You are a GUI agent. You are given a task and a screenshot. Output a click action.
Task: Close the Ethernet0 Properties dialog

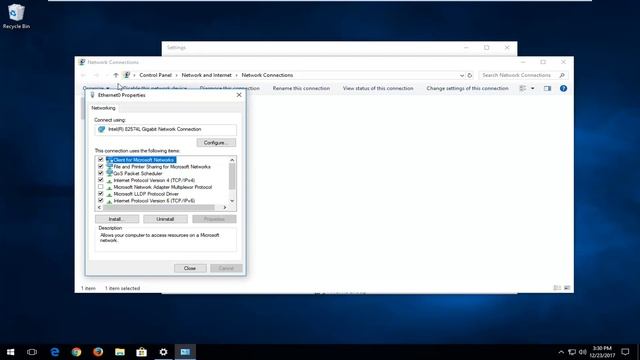click(x=239, y=95)
